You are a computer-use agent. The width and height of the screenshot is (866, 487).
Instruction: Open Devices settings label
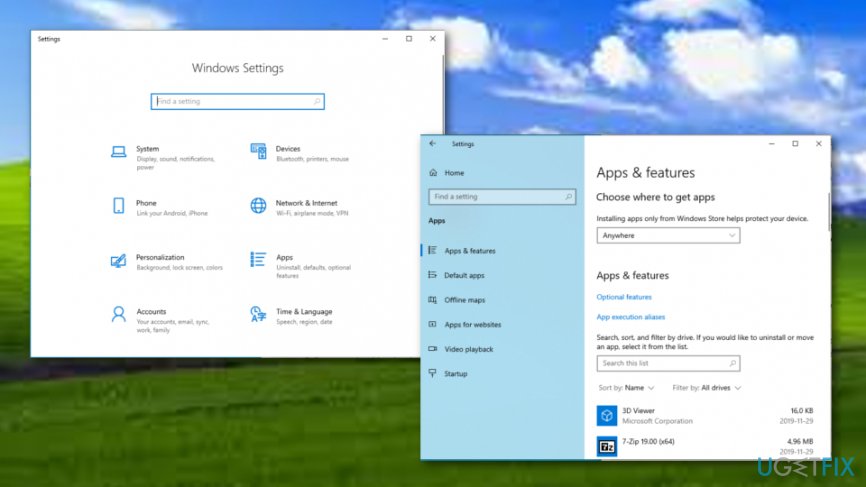[288, 149]
